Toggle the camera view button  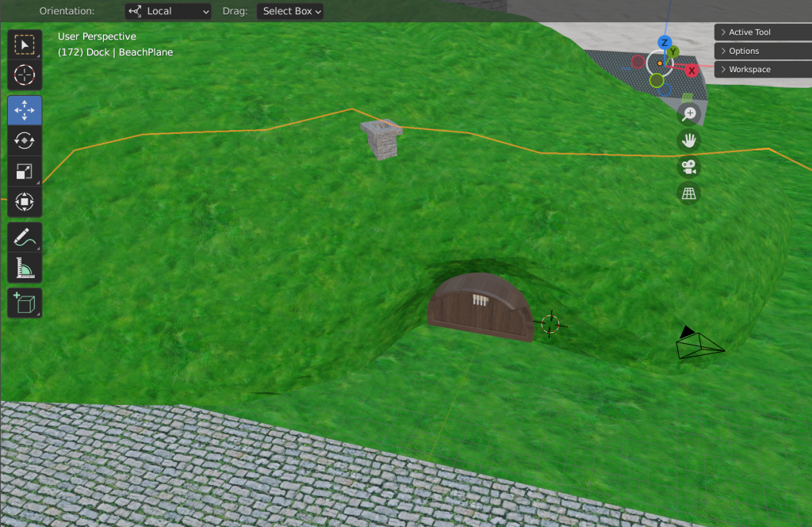pos(689,167)
